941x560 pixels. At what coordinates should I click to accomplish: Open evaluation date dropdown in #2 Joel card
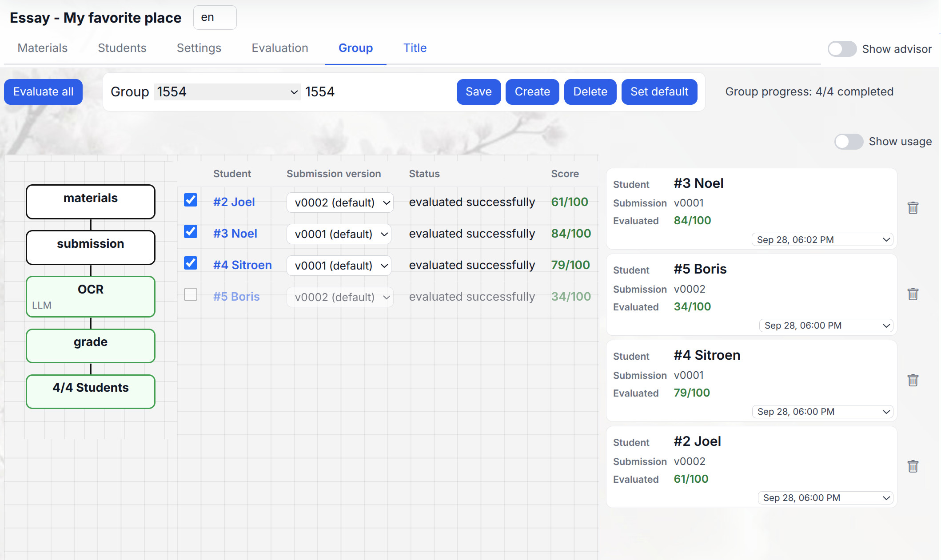tap(825, 498)
